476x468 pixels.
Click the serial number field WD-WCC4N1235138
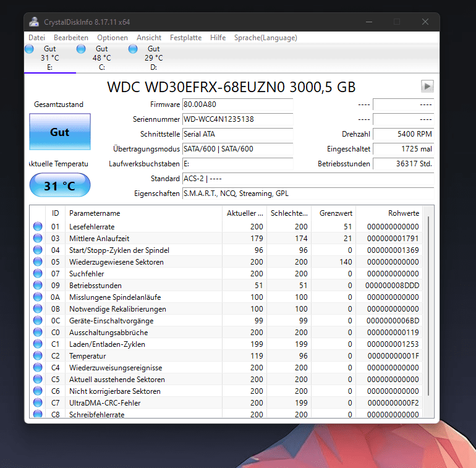pos(238,119)
